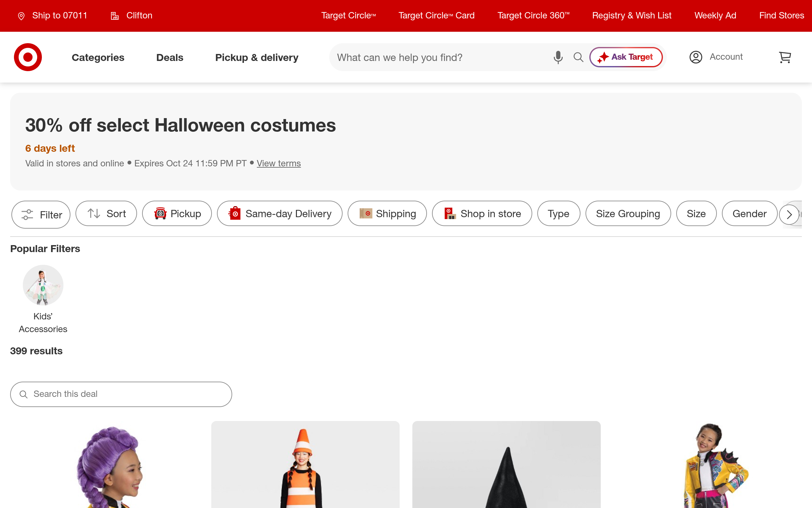Viewport: 812px width, 508px height.
Task: Visit Target Circle 360 page
Action: pos(534,16)
